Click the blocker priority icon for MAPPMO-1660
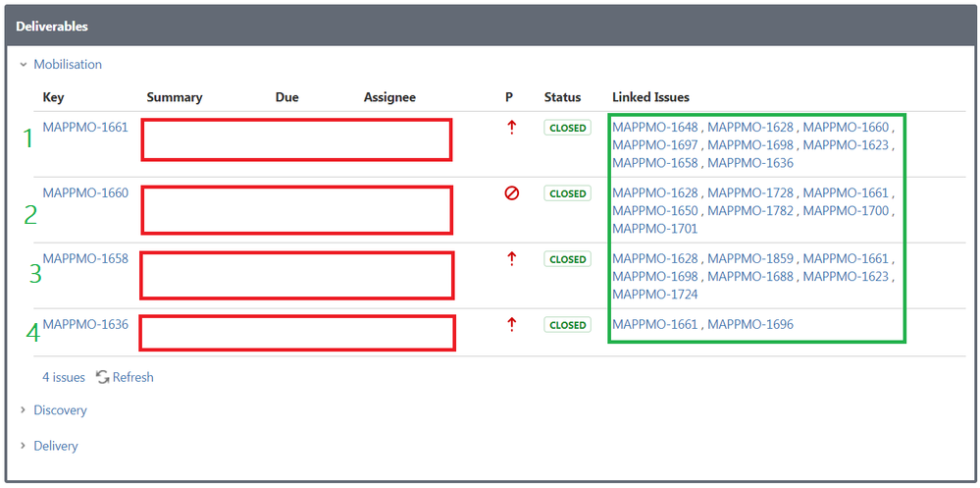Screen dimensions: 980x488 point(511,193)
